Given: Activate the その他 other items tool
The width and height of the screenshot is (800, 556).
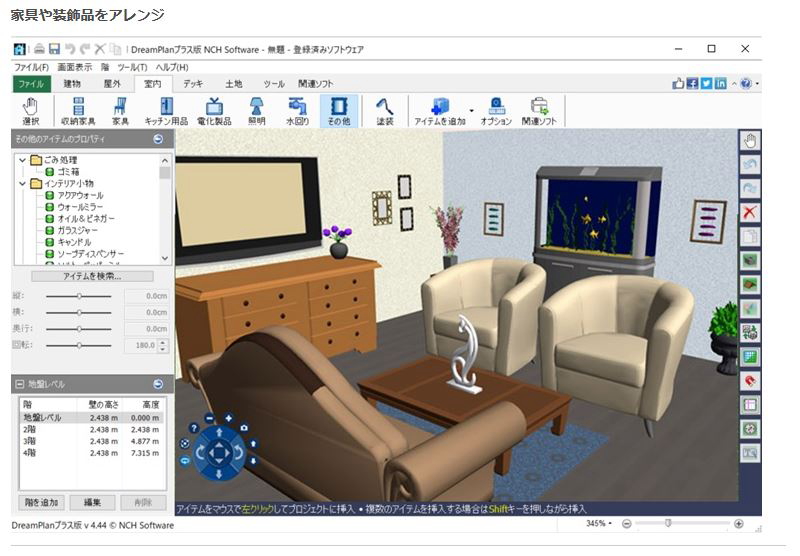Looking at the screenshot, I should pyautogui.click(x=339, y=111).
